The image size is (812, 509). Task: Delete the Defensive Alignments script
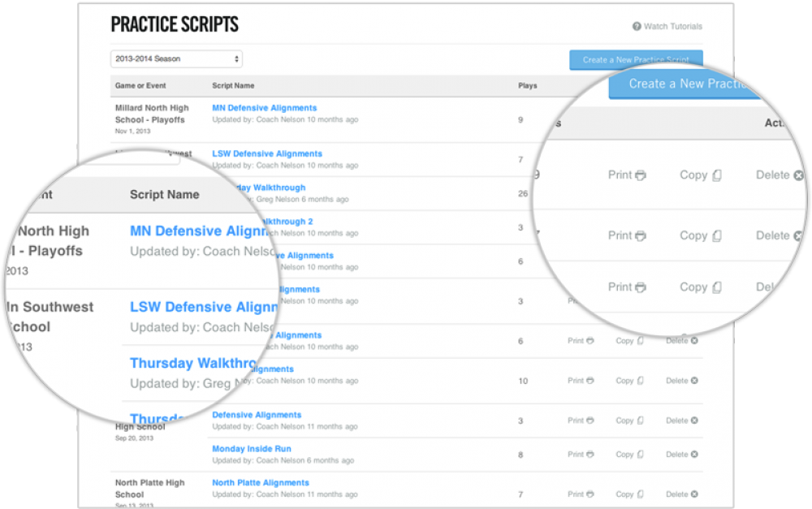tap(681, 420)
